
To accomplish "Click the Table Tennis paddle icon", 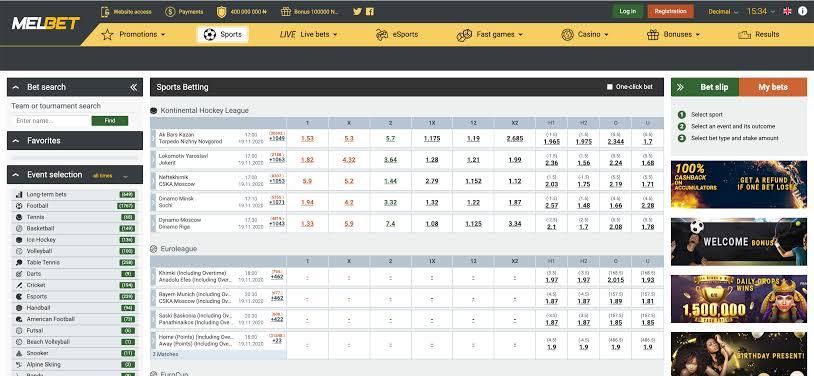I will point(19,263).
